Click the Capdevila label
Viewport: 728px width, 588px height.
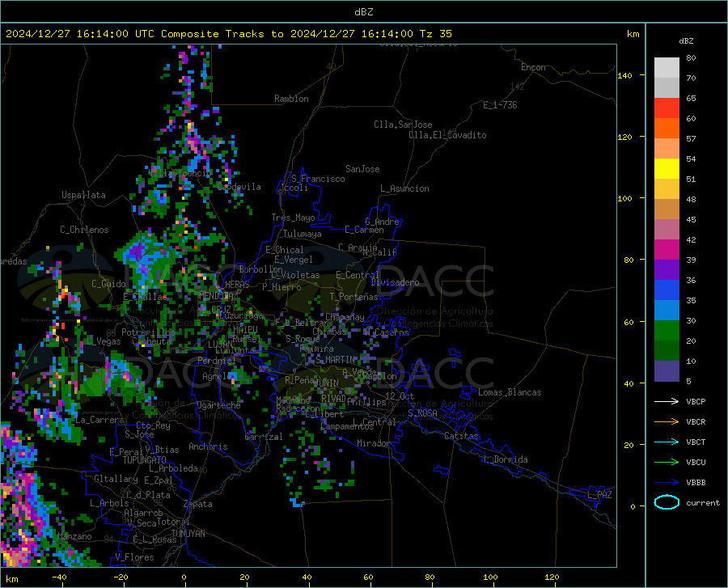pos(239,187)
